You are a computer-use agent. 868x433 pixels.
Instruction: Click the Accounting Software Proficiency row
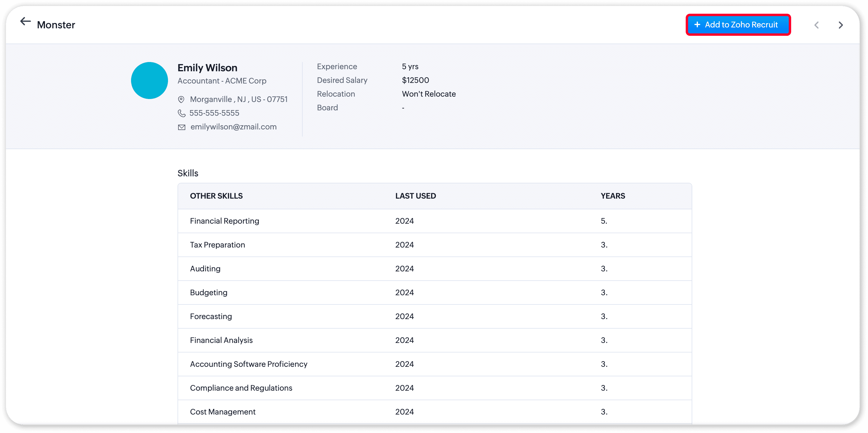(248, 364)
